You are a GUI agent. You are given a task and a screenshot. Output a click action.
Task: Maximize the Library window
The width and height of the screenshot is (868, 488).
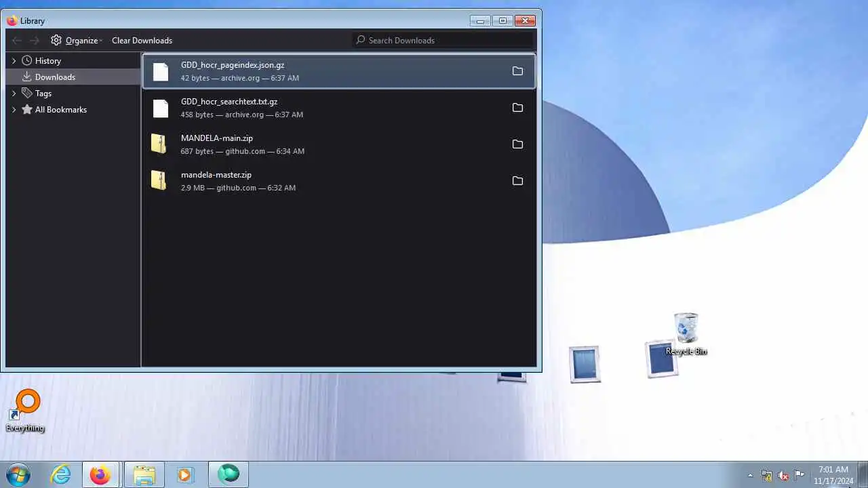click(x=502, y=20)
